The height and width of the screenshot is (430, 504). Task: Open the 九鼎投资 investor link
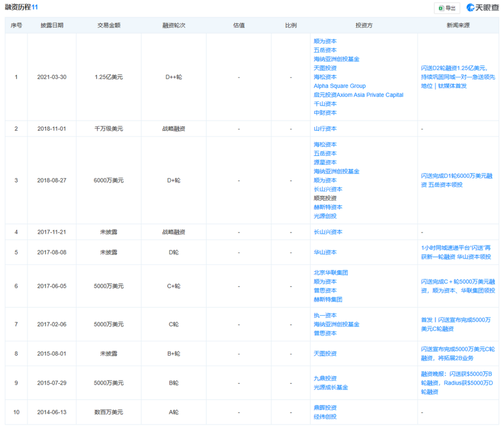[x=325, y=378]
